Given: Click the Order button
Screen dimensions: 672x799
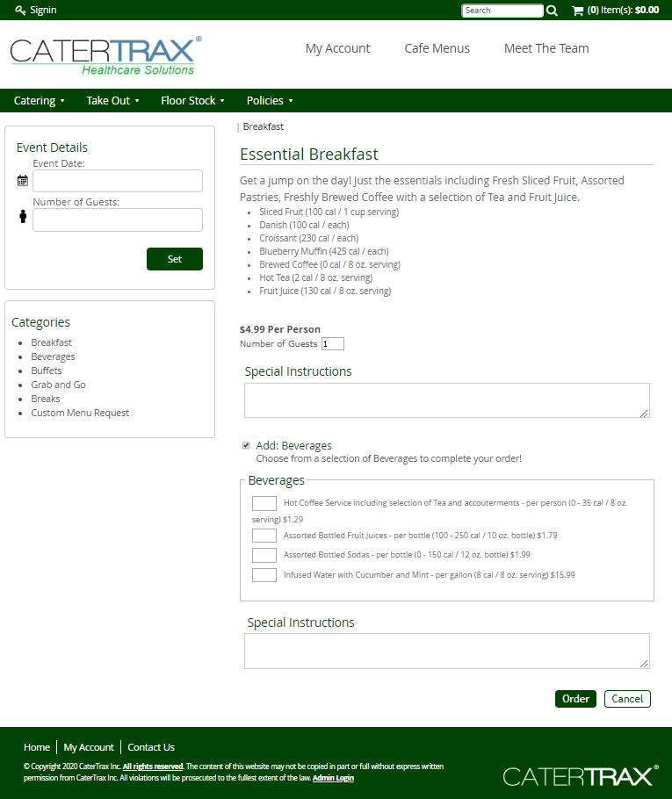Looking at the screenshot, I should 575,699.
